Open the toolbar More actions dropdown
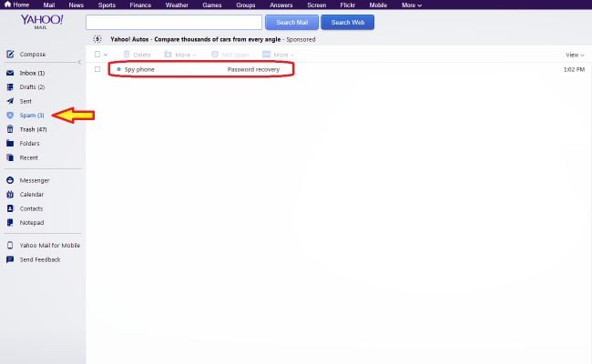The image size is (592, 364). click(x=292, y=56)
